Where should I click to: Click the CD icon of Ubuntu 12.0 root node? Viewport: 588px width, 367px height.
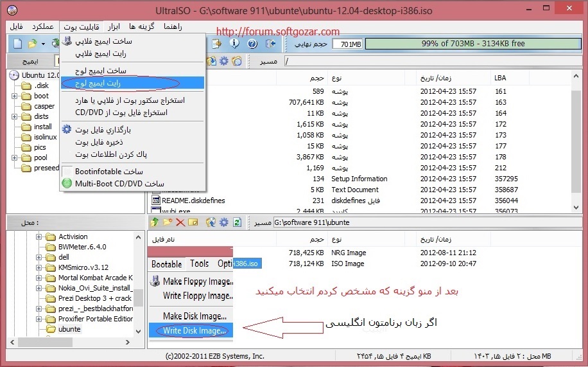(x=14, y=75)
